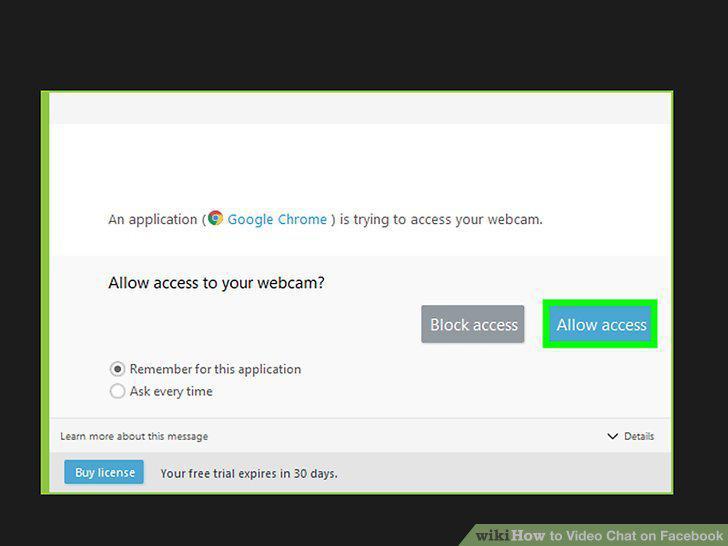This screenshot has width=728, height=546.
Task: Expand the Details chevron arrow
Action: coord(612,436)
